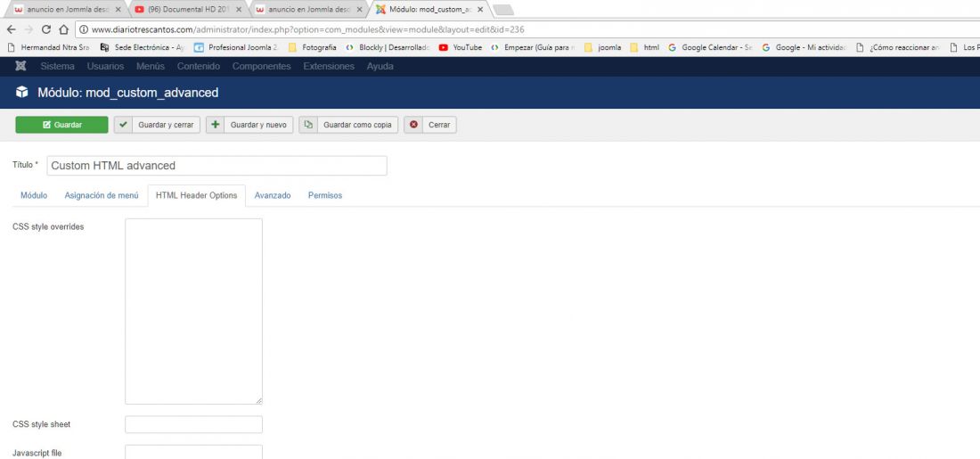This screenshot has height=459, width=980.
Task: Open the 'html' bookmark folder
Action: (x=644, y=47)
